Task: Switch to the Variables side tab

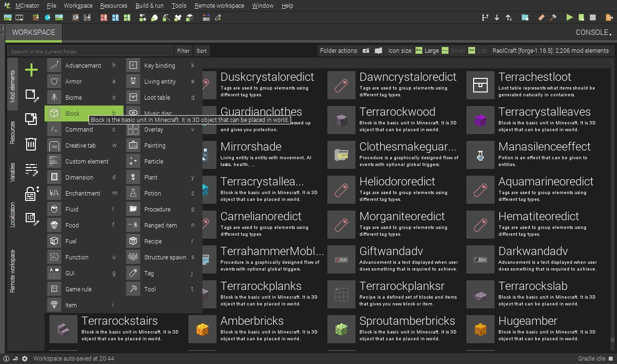Action: click(x=13, y=172)
